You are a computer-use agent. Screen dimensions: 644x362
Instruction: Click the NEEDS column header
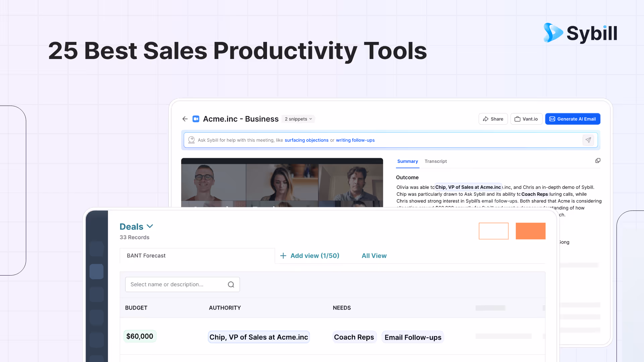pyautogui.click(x=342, y=308)
